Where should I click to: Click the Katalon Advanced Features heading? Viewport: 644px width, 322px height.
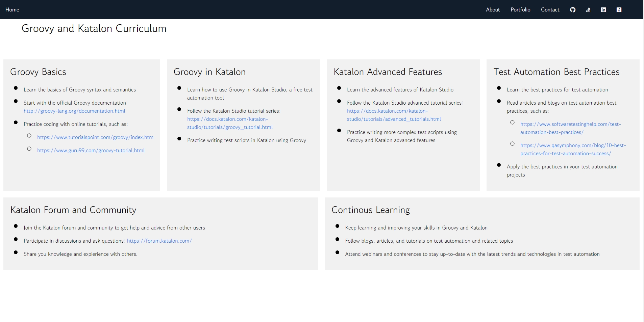388,72
